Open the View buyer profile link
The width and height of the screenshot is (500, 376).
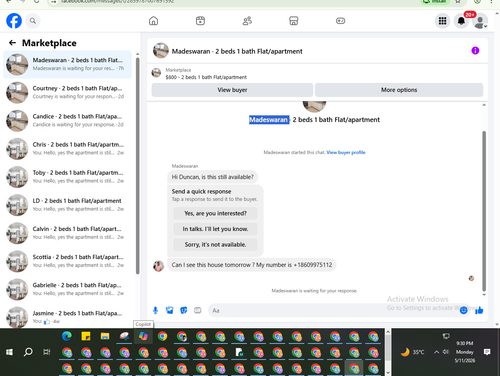click(346, 152)
